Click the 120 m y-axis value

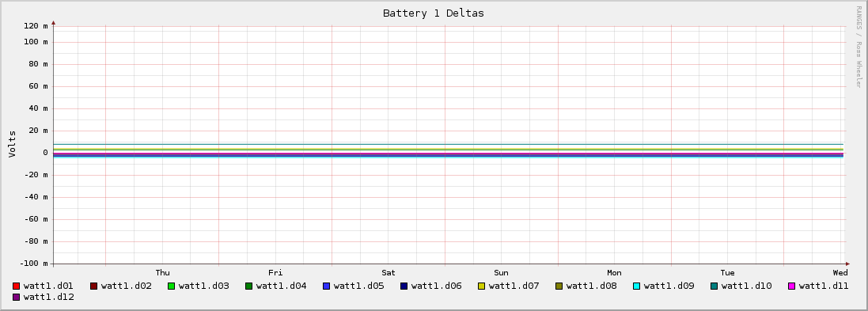pyautogui.click(x=36, y=26)
